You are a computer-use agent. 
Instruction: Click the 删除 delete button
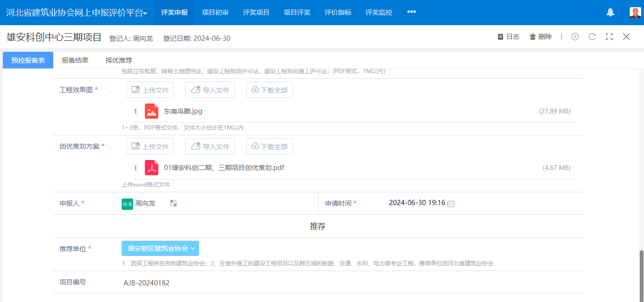[541, 37]
